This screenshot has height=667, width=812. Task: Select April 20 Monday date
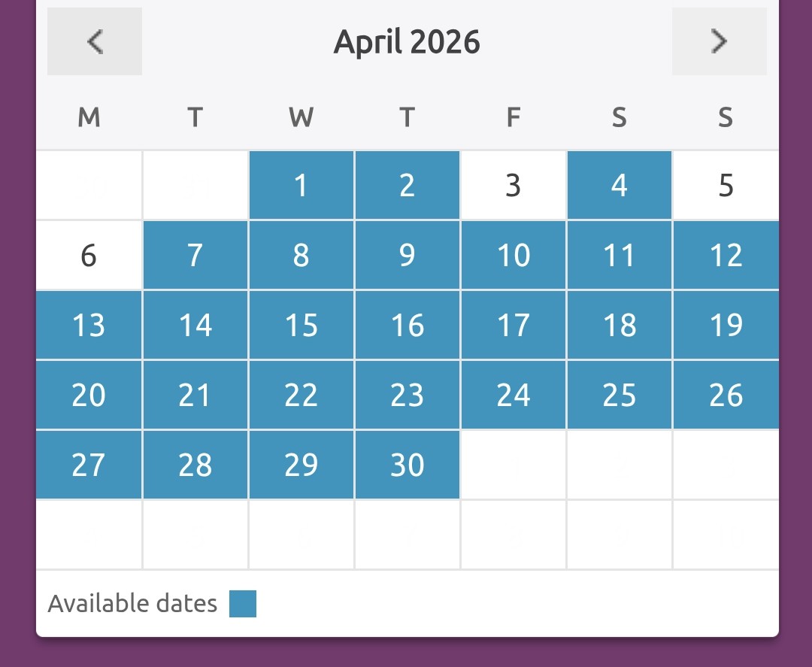point(89,395)
